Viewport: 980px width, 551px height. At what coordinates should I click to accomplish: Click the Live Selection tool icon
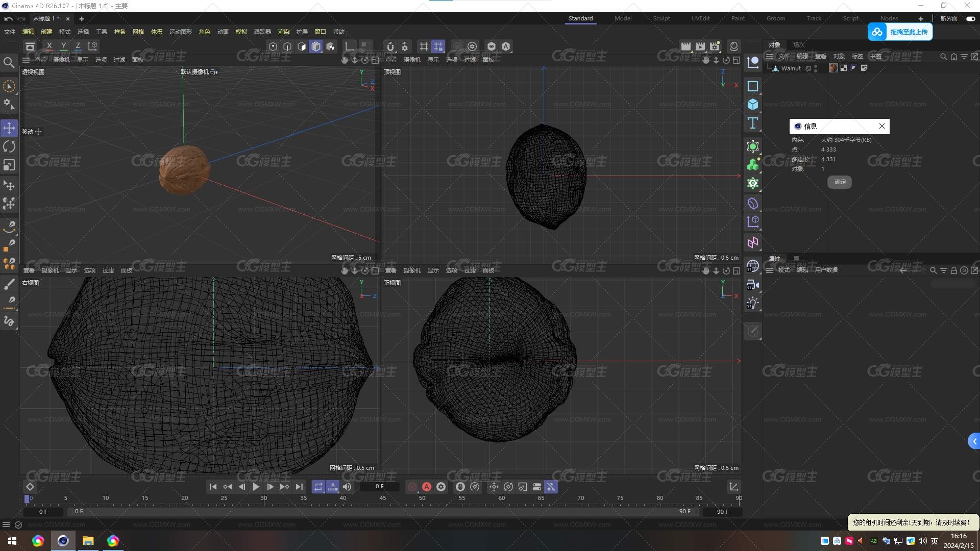click(x=9, y=85)
